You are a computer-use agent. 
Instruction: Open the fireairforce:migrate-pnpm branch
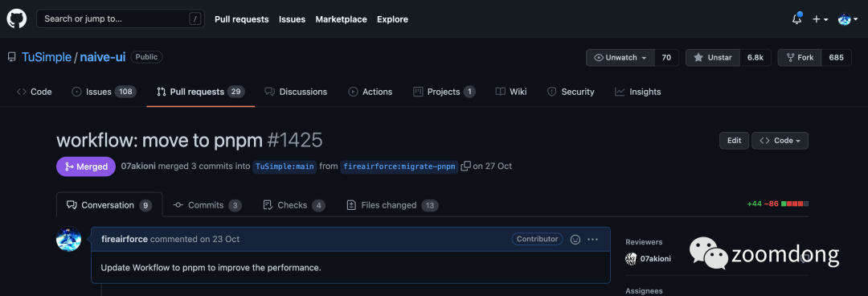[x=399, y=166]
